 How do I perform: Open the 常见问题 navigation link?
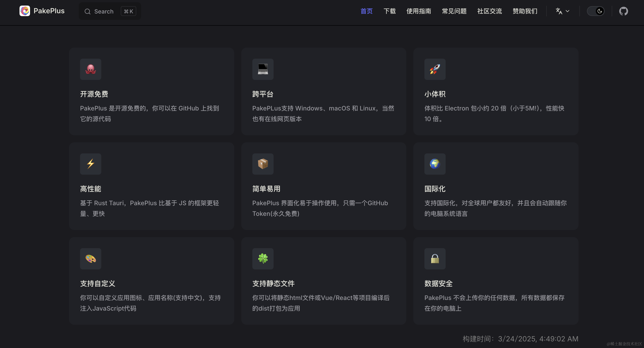tap(454, 11)
